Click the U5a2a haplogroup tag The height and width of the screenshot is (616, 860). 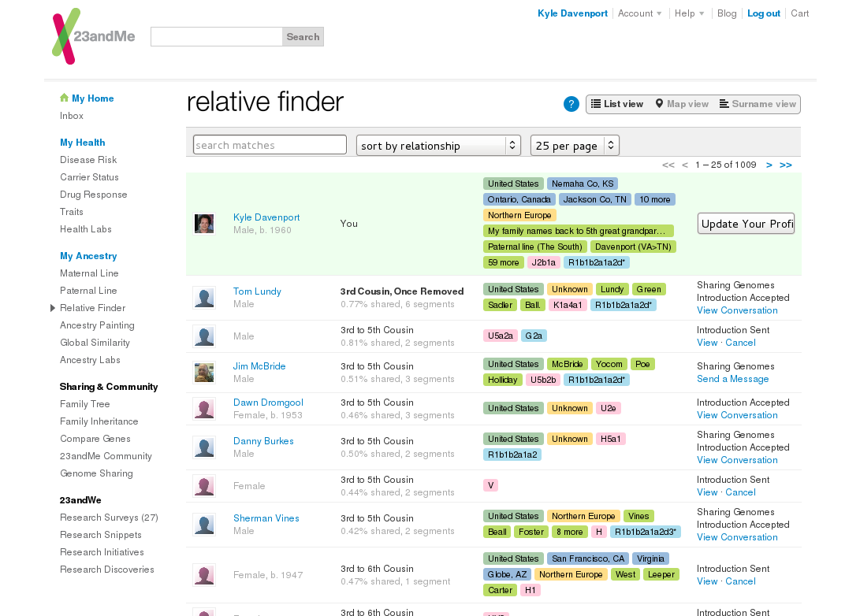click(501, 336)
